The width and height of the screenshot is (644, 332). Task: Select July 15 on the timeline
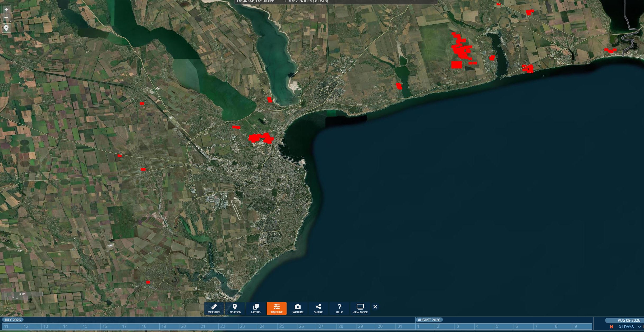point(91,326)
